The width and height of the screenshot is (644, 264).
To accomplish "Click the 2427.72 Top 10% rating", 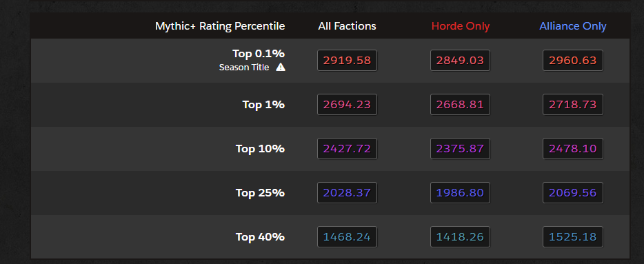I will [x=347, y=149].
